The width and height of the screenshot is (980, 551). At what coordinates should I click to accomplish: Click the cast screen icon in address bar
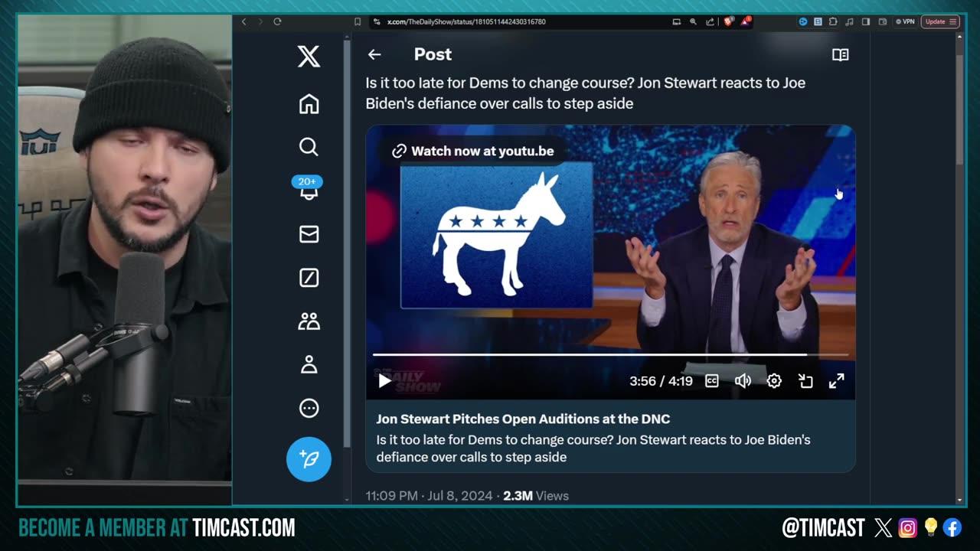tap(677, 21)
